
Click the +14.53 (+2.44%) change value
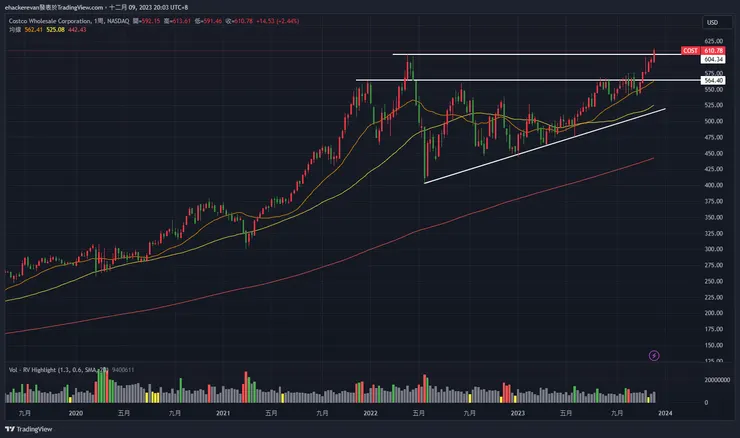click(278, 21)
